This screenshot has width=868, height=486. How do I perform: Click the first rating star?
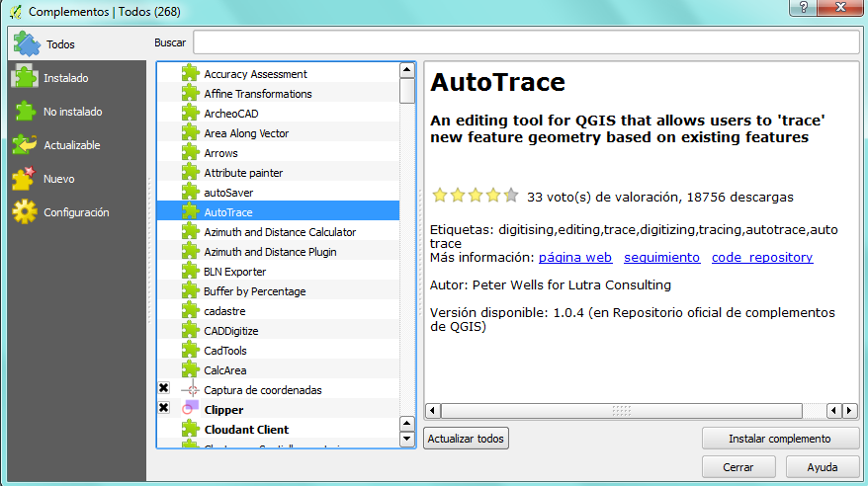(x=440, y=196)
